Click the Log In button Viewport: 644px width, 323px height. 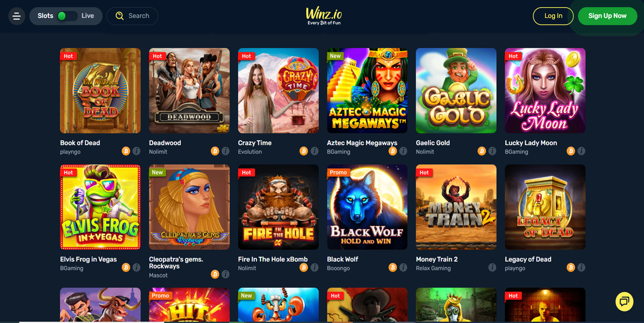pyautogui.click(x=553, y=16)
